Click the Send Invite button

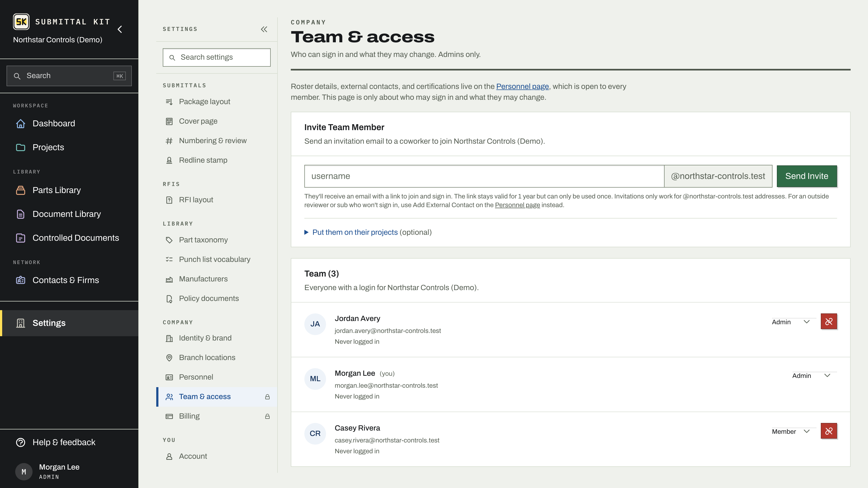click(807, 176)
